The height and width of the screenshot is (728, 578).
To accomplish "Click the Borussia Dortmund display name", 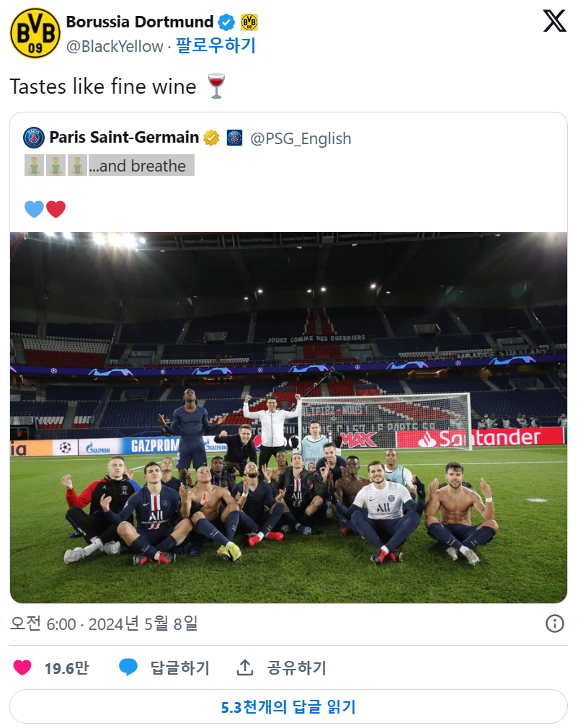I will click(x=140, y=22).
